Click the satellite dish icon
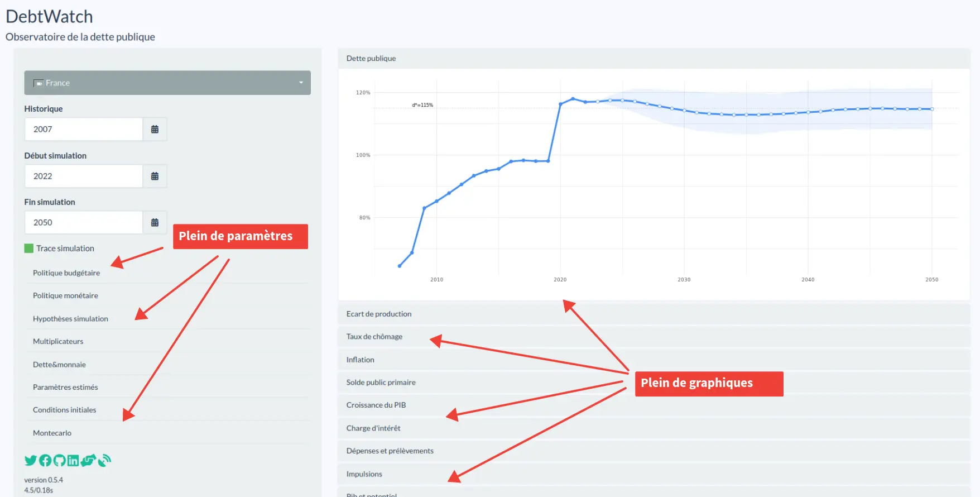This screenshot has height=497, width=980. coord(104,460)
